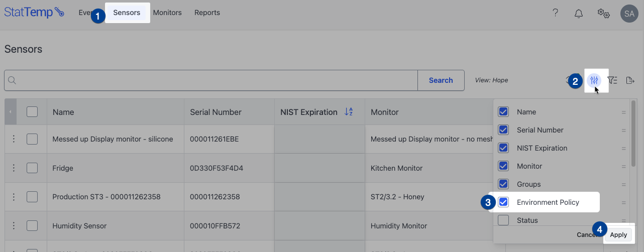Grab the drag handle beside Monitor option
The width and height of the screenshot is (644, 252).
(x=624, y=167)
